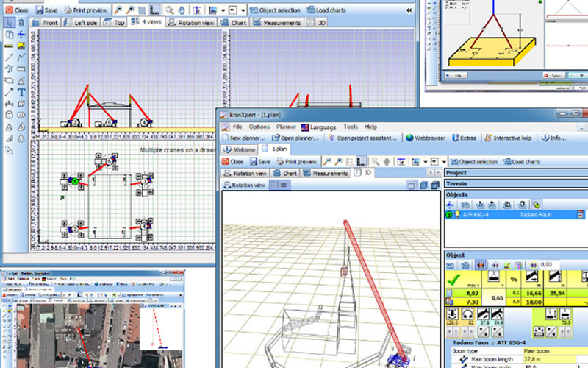Switch to the Left side view tab

(x=81, y=23)
